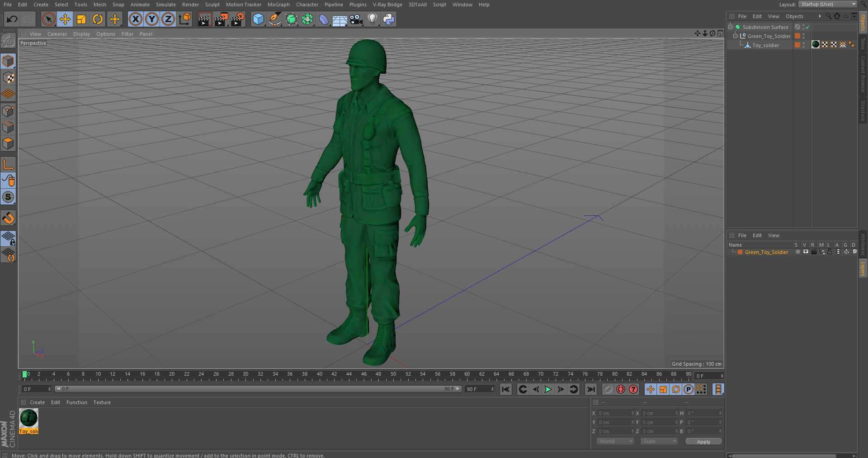Switch to Edges mode

point(8,127)
